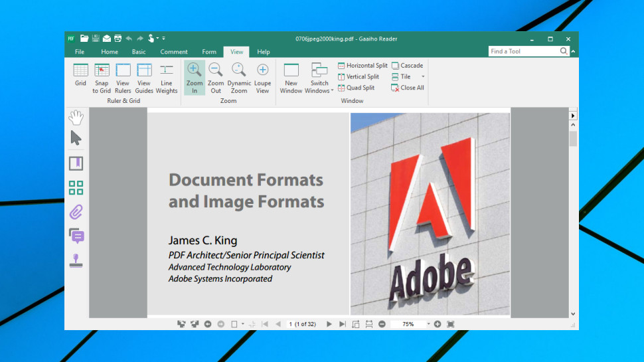The image size is (644, 362).
Task: Open the File menu
Action: [x=80, y=52]
